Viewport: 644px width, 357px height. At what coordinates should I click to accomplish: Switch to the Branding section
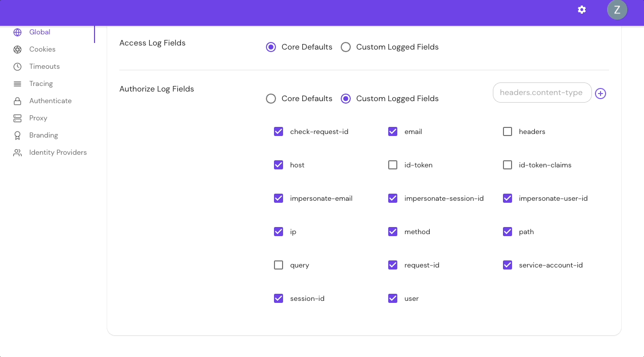pyautogui.click(x=42, y=135)
